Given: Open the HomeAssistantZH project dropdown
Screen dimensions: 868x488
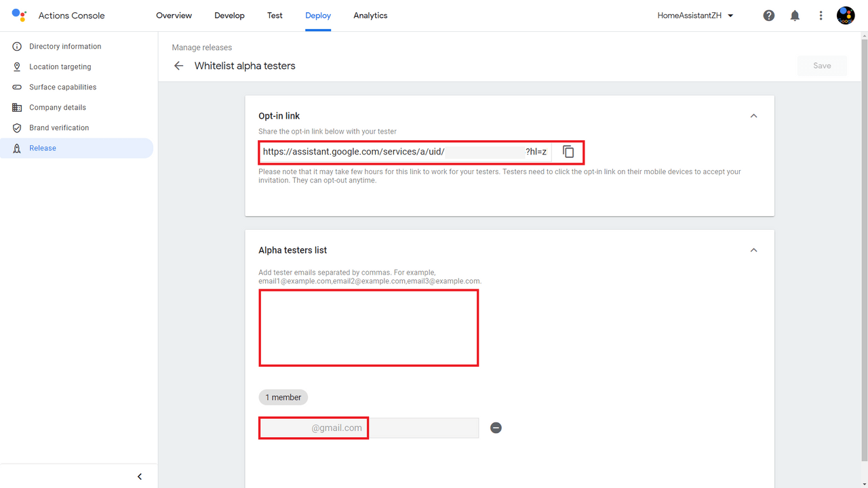Looking at the screenshot, I should (x=696, y=16).
